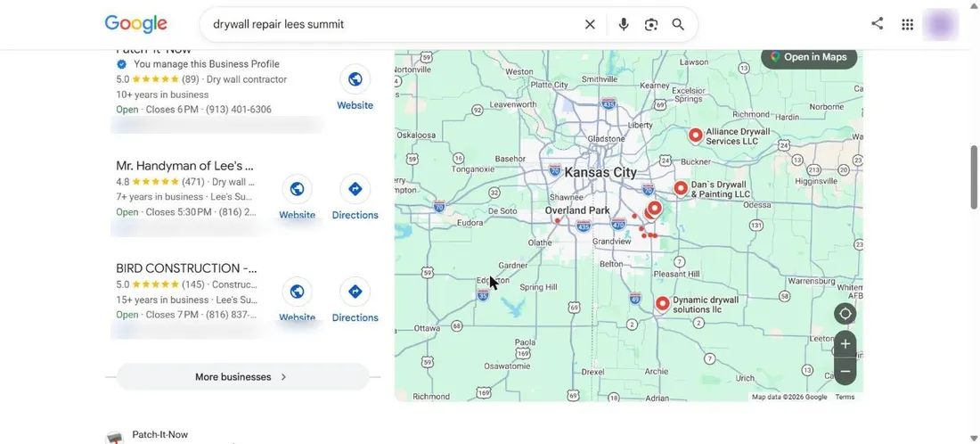Center map on my location button

[845, 314]
